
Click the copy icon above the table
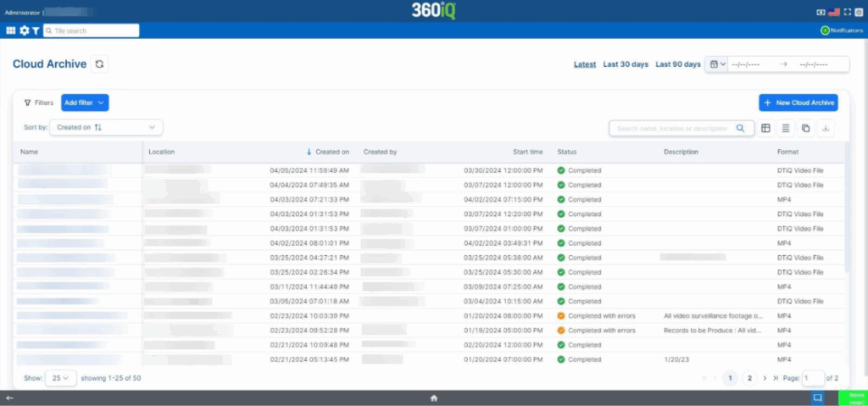(x=806, y=128)
